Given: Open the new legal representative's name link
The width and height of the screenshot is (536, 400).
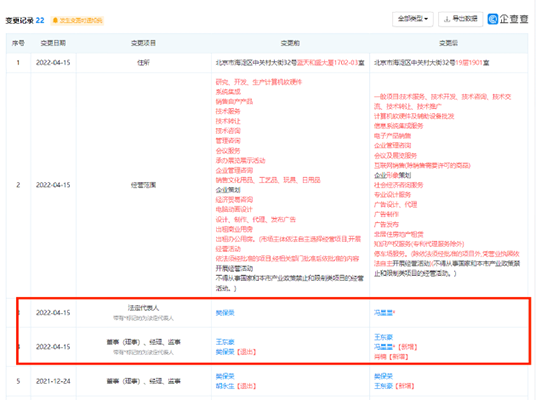Looking at the screenshot, I should [383, 313].
